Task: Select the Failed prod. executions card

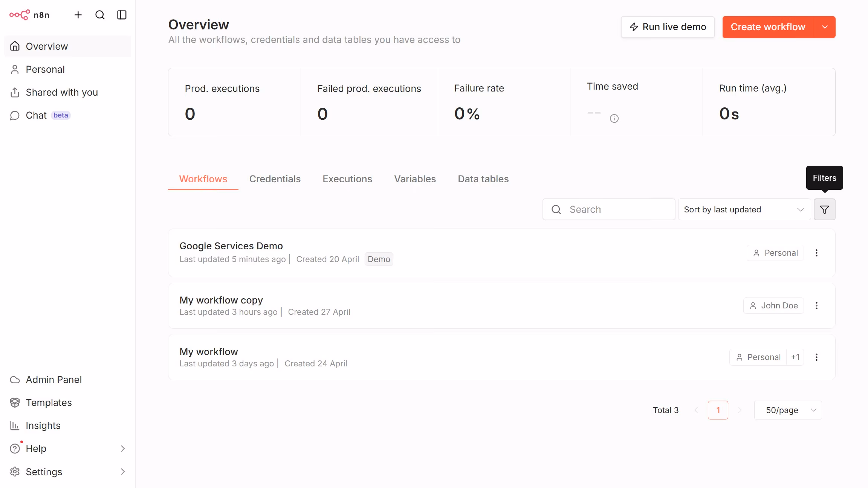Action: (x=369, y=102)
